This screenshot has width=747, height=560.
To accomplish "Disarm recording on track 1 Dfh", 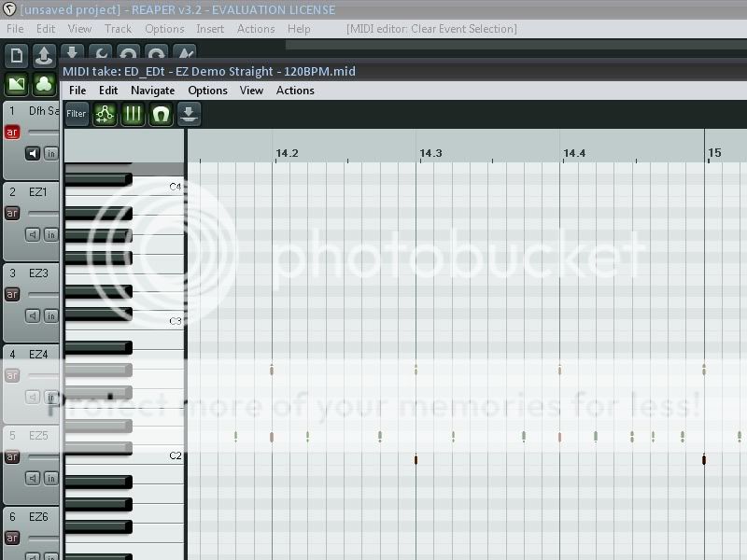I will tap(12, 133).
